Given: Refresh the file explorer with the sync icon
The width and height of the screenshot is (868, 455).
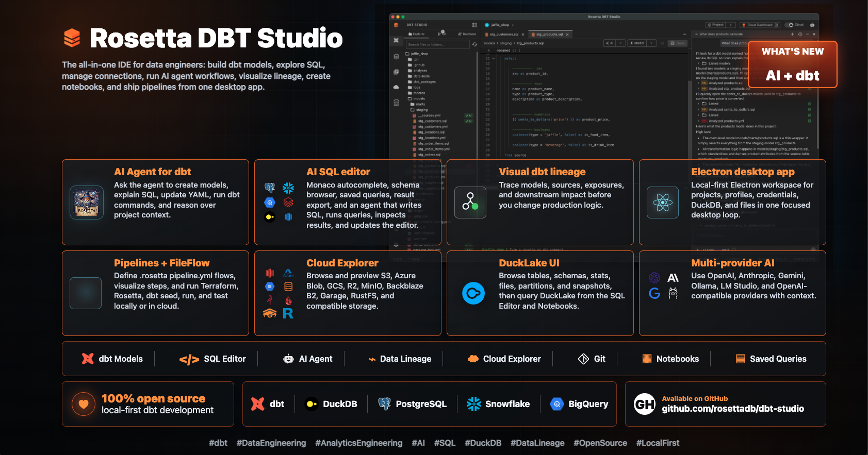Looking at the screenshot, I should (474, 44).
